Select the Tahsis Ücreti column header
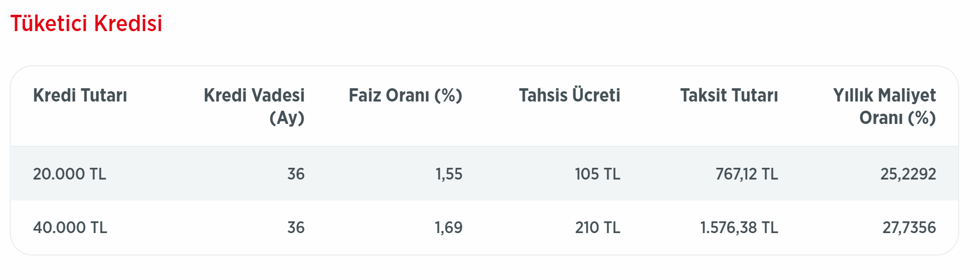The width and height of the screenshot is (980, 280). point(569,95)
